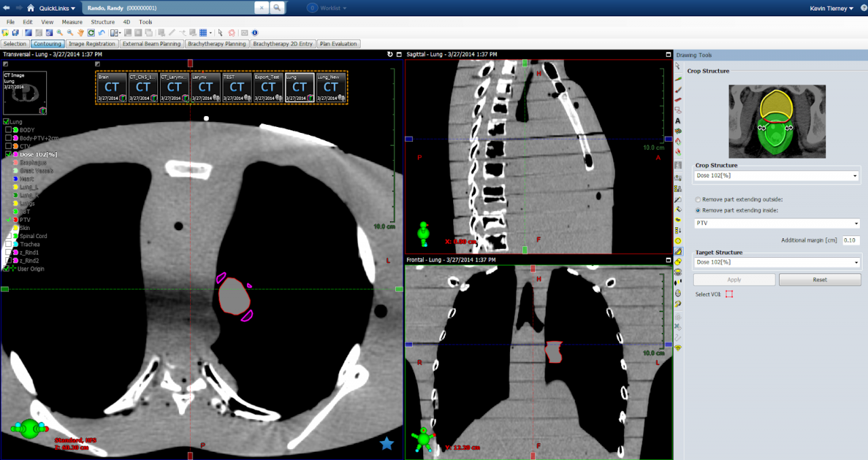Click the green refresh icon in toolbar
This screenshot has height=460, width=868.
(x=91, y=33)
